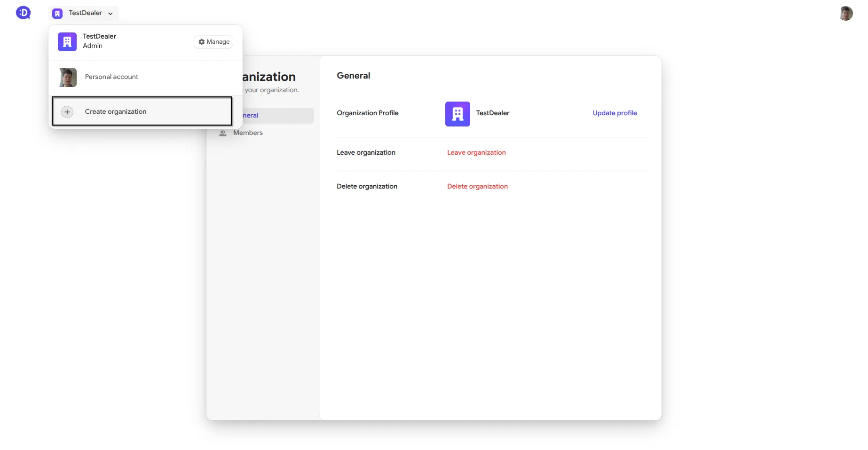Open the organization switcher dropdown
This screenshot has height=450, width=868.
point(83,13)
